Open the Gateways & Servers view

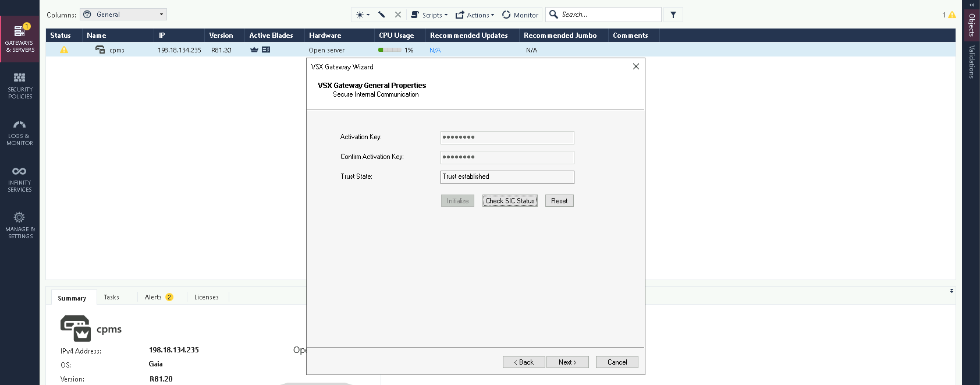point(20,38)
